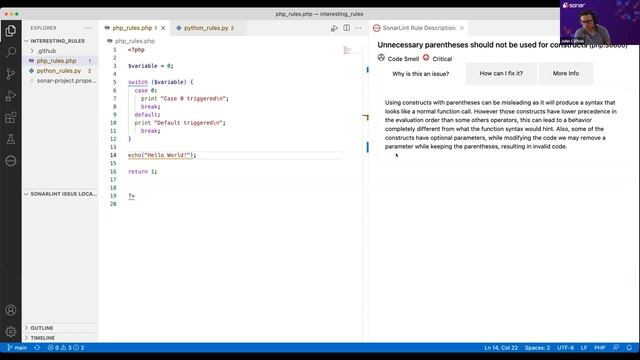Expand the .github folder
The height and width of the screenshot is (360, 640).
pyautogui.click(x=47, y=51)
